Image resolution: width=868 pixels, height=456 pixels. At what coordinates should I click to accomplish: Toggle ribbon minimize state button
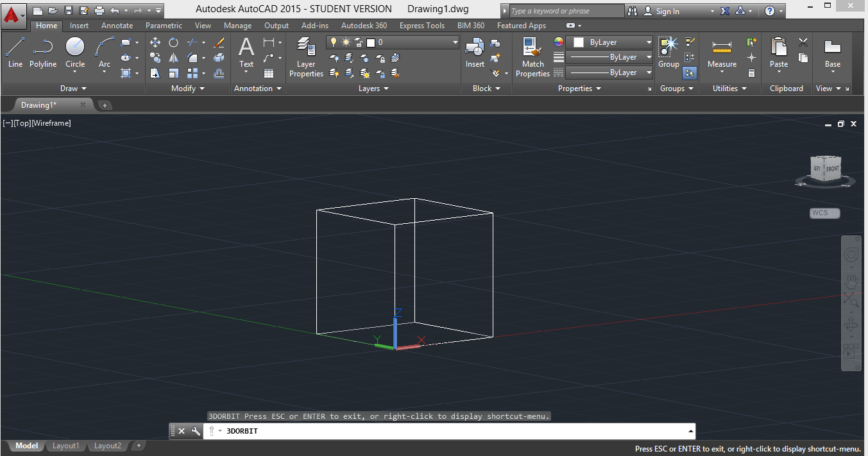[570, 26]
